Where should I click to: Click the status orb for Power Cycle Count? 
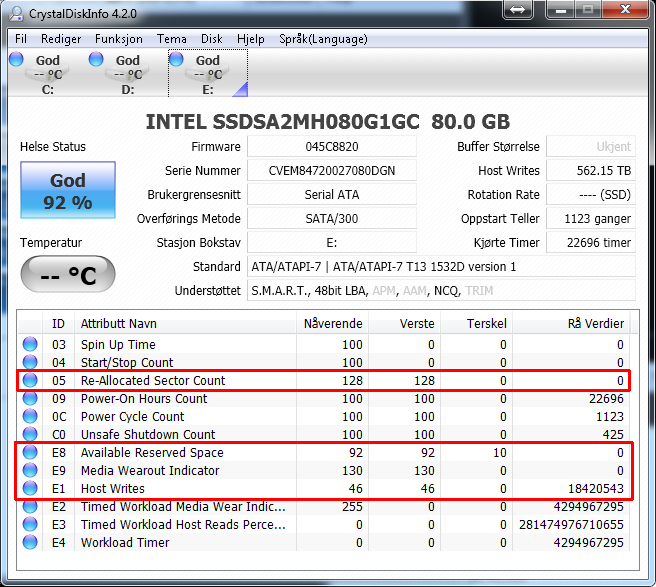[x=30, y=416]
